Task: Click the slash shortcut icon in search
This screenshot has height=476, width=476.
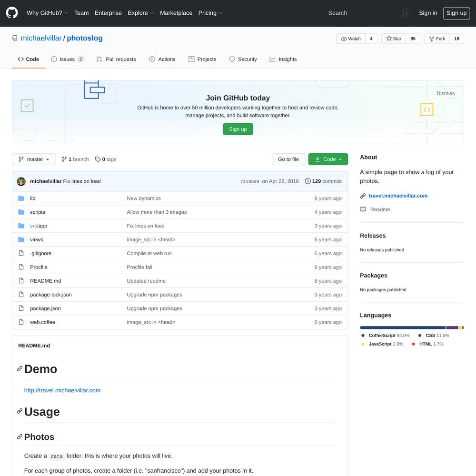Action: tap(407, 13)
